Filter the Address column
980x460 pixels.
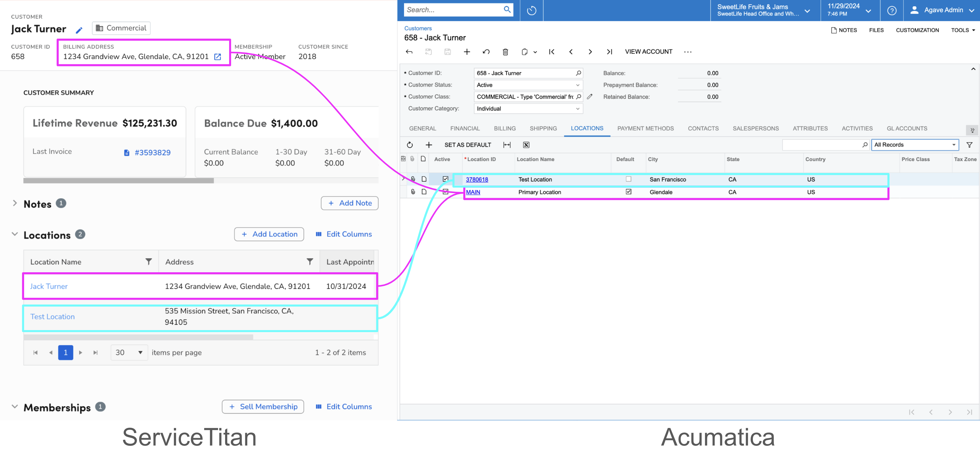pos(310,261)
